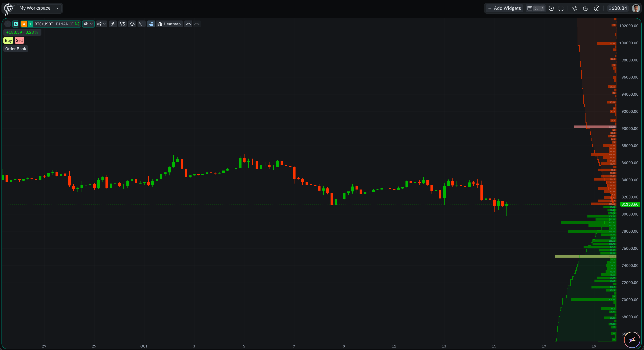Click the green Buy button

coord(8,41)
